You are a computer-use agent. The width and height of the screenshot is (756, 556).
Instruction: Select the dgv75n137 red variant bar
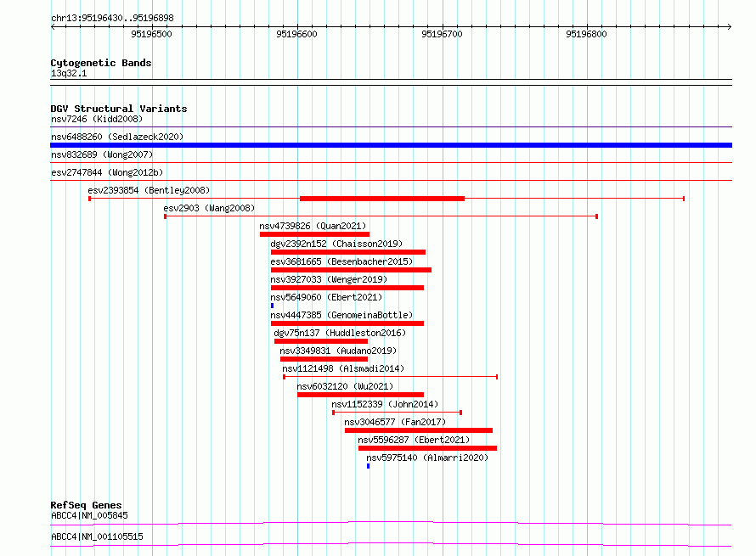pos(321,341)
